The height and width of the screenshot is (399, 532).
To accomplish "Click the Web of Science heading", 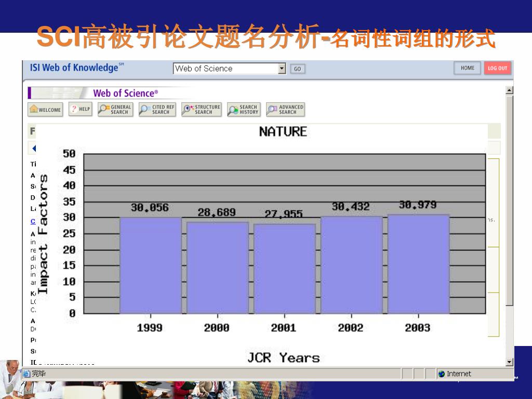I will [126, 93].
